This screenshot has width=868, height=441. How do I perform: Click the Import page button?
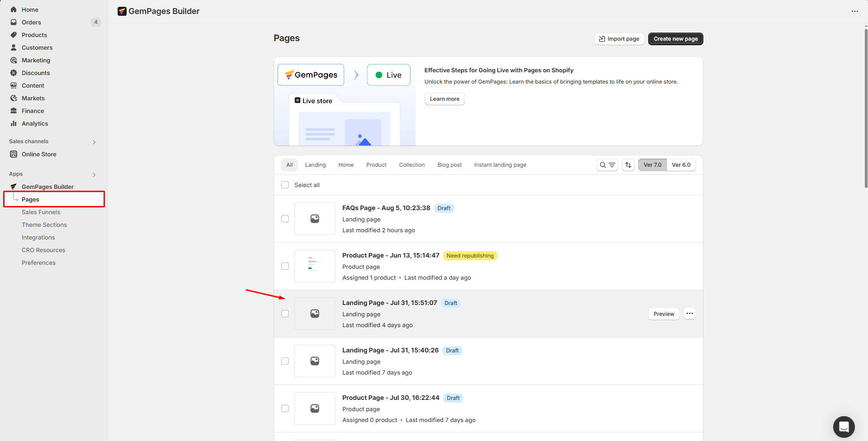pyautogui.click(x=619, y=39)
